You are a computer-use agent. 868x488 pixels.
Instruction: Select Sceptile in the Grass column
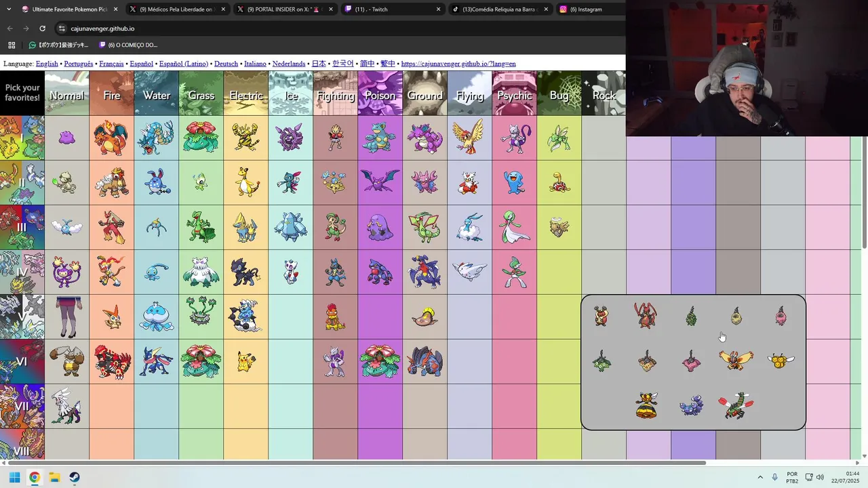click(x=201, y=227)
